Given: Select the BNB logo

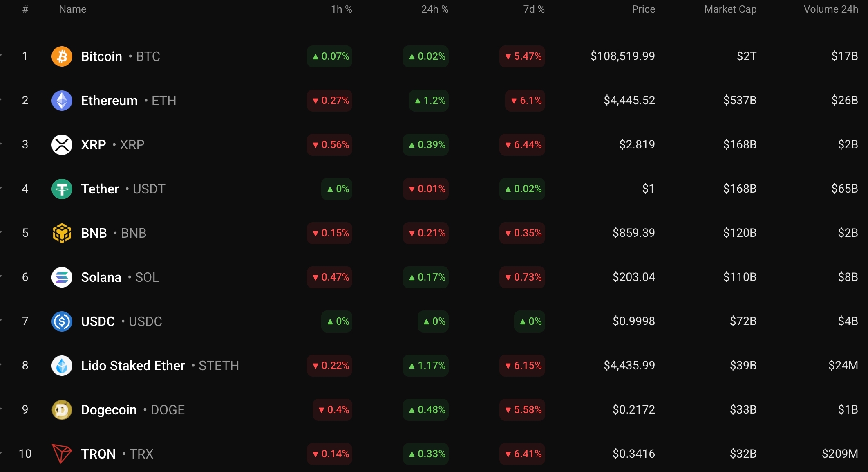Looking at the screenshot, I should pos(62,233).
